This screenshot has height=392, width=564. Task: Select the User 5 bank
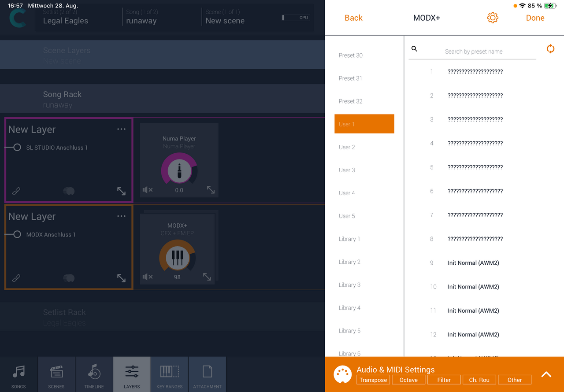(x=364, y=216)
